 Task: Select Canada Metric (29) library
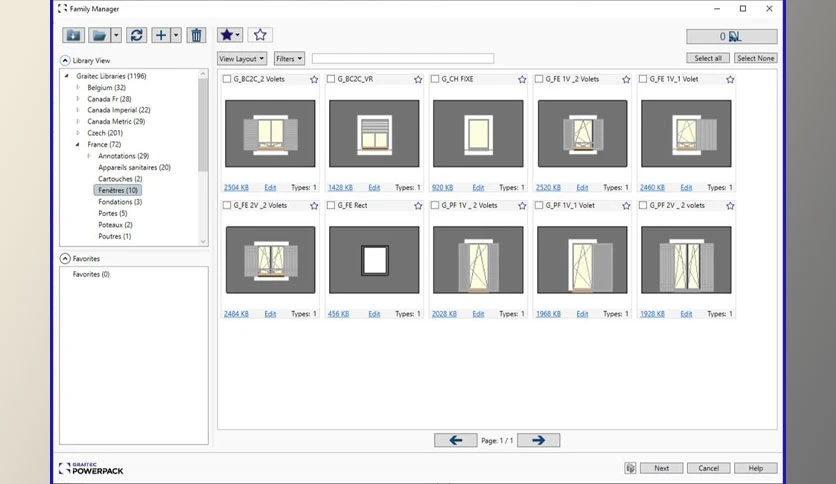(x=116, y=122)
